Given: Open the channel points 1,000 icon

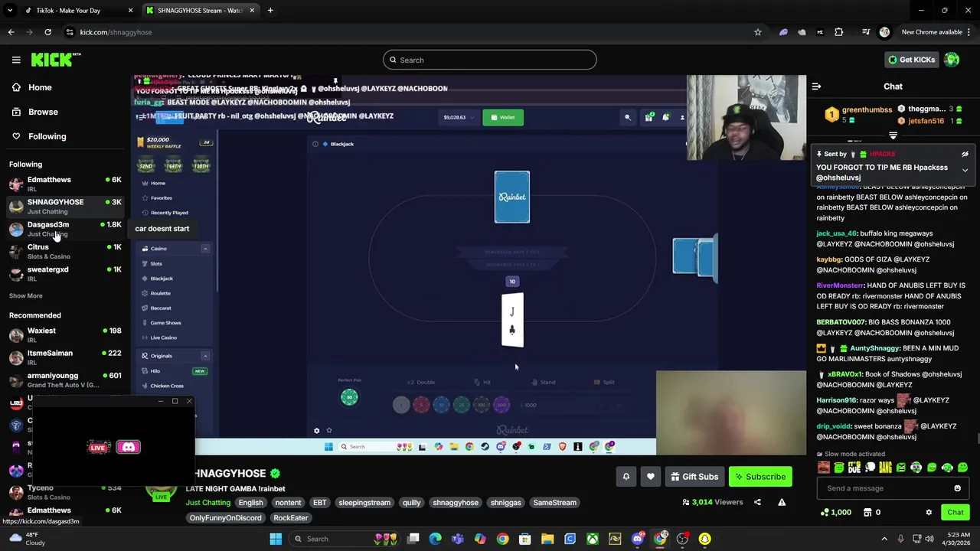Looking at the screenshot, I should tap(836, 513).
